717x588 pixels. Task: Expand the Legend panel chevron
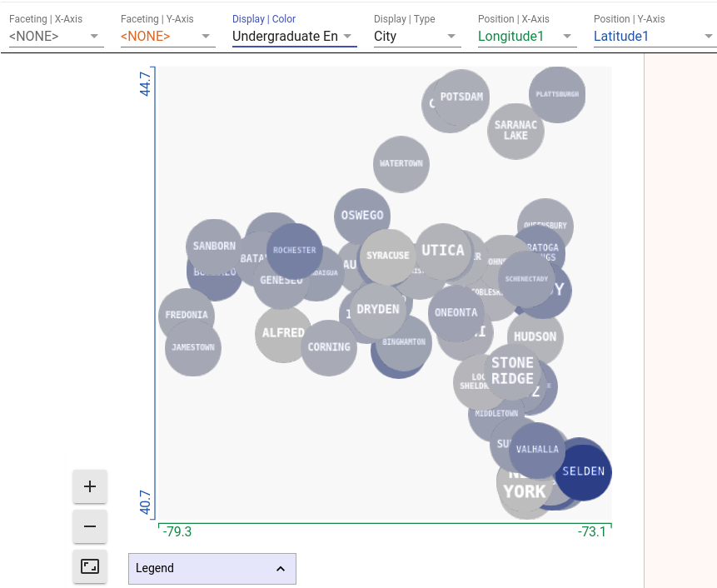click(x=281, y=569)
